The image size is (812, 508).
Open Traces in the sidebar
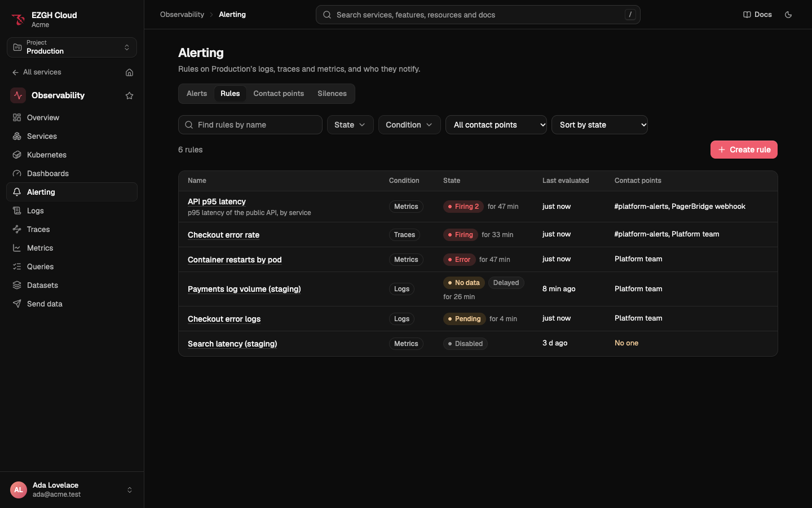click(72, 229)
